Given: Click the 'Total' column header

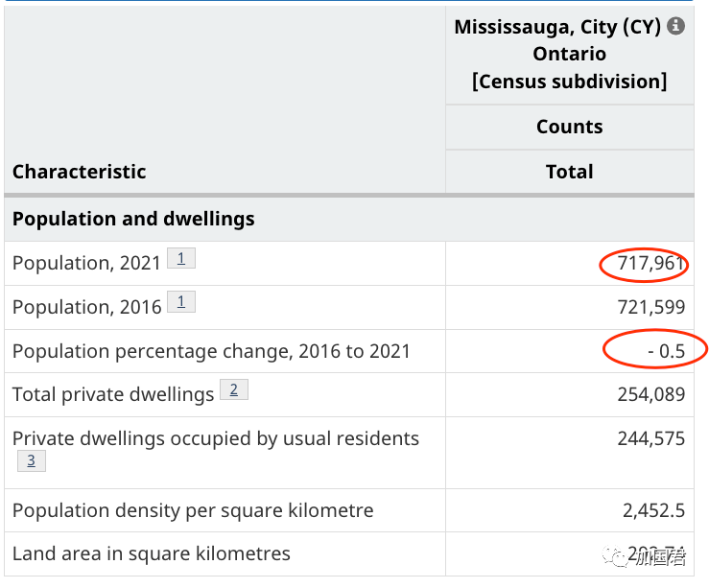Looking at the screenshot, I should coord(569,172).
